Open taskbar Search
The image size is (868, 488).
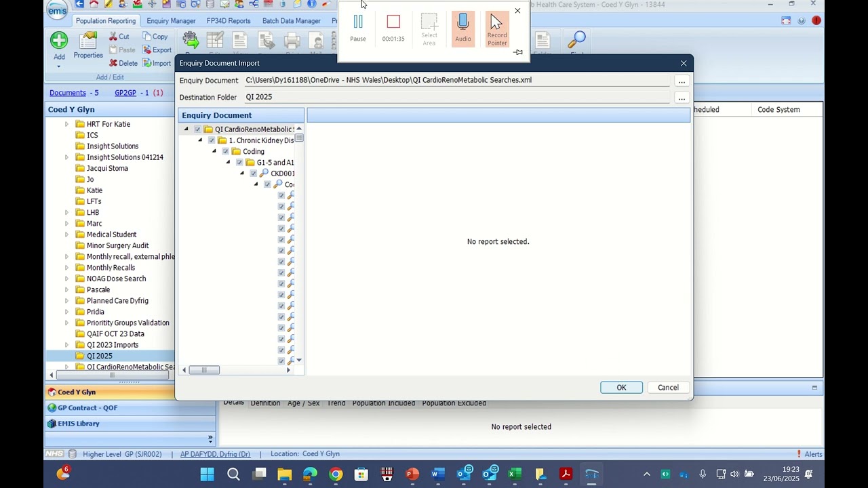pos(233,474)
